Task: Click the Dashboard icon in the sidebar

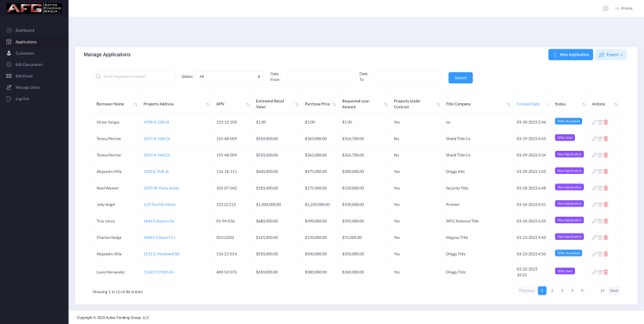Action: [x=8, y=30]
